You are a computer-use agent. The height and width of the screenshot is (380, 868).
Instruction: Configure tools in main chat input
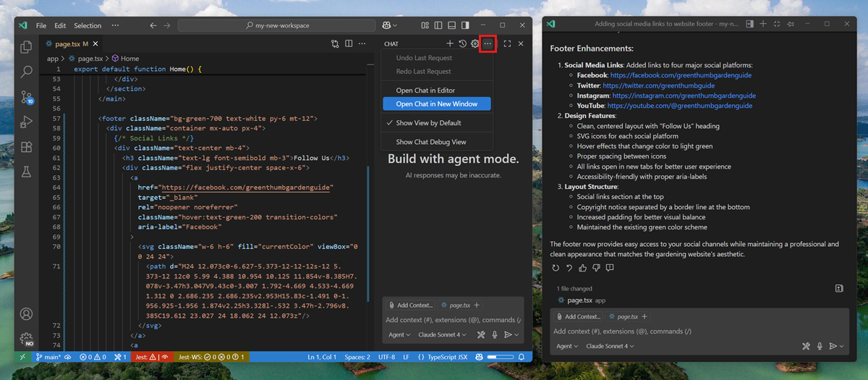(x=482, y=335)
